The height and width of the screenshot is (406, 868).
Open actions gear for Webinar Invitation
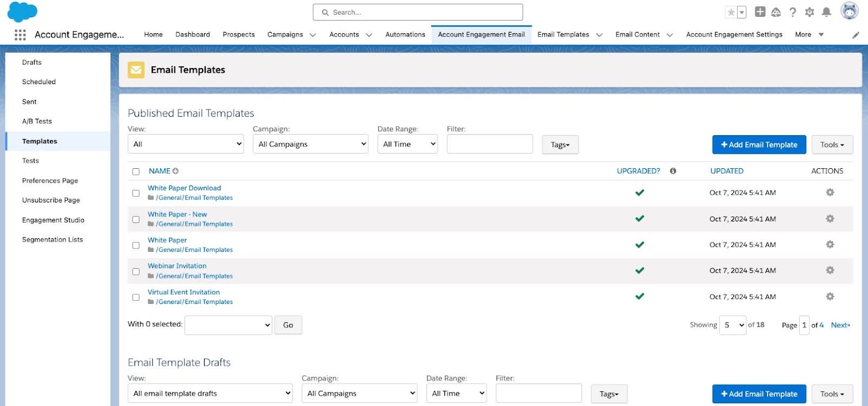click(830, 270)
